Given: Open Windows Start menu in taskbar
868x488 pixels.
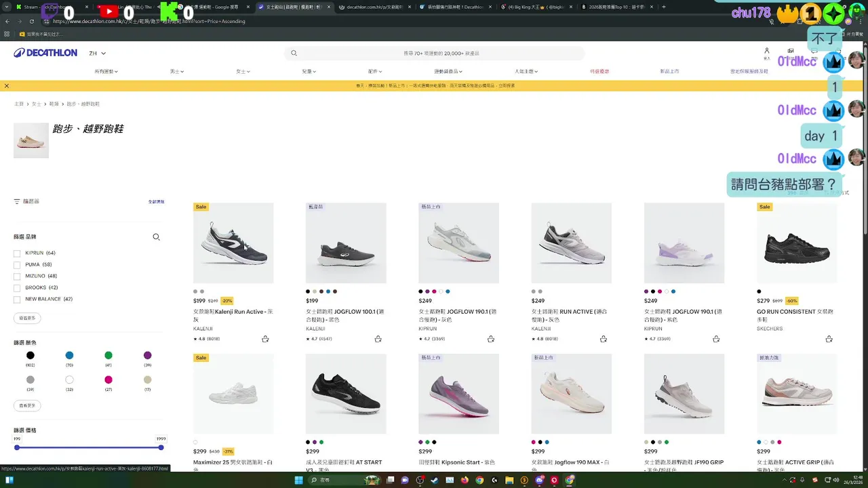Looking at the screenshot, I should pos(299,480).
